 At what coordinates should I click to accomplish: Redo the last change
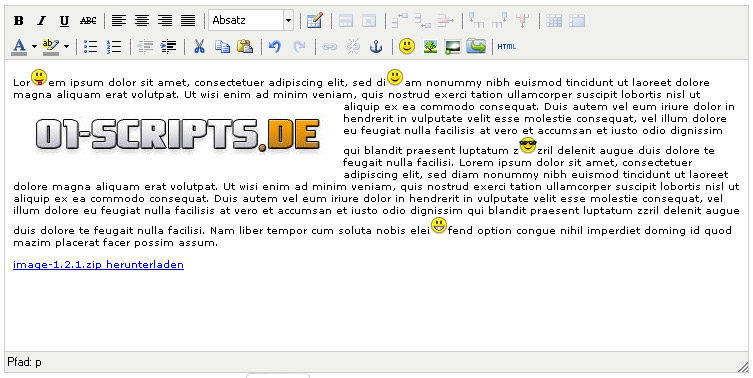point(299,47)
